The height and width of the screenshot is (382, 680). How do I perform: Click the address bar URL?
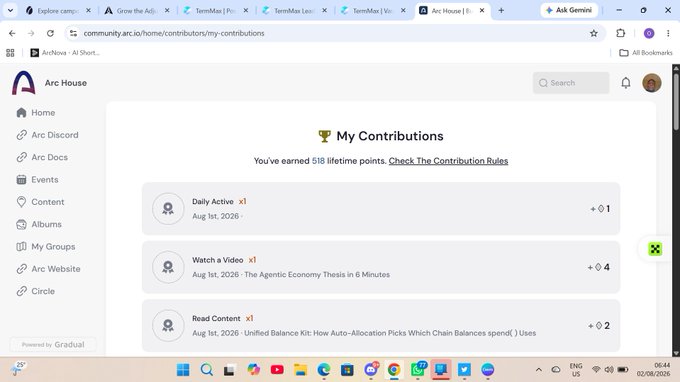coord(174,33)
